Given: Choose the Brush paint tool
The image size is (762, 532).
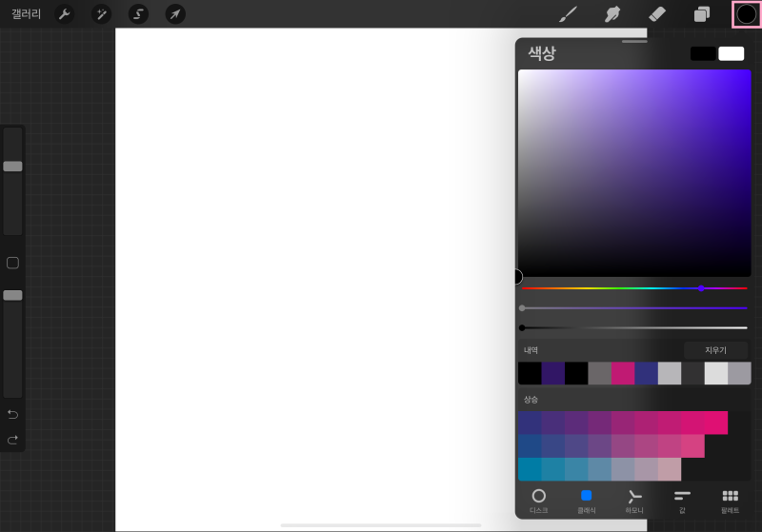Looking at the screenshot, I should point(568,14).
